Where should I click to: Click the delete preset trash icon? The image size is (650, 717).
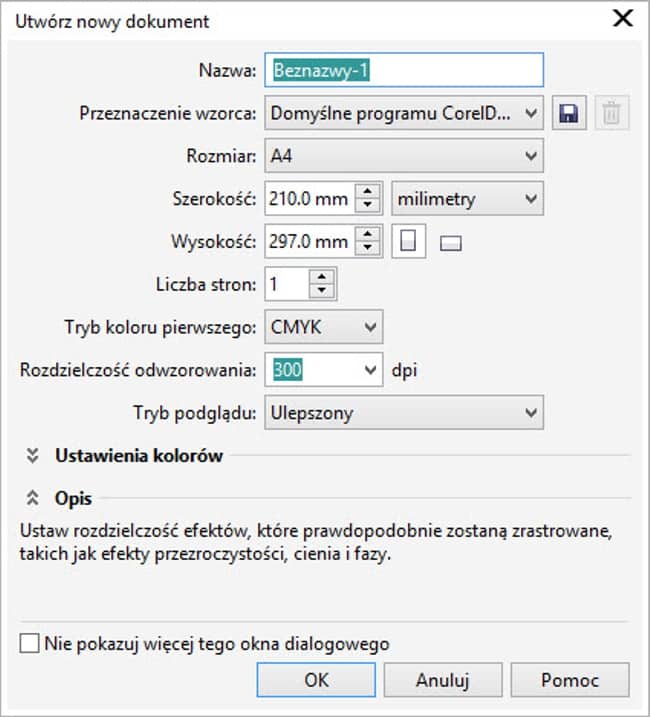click(611, 114)
